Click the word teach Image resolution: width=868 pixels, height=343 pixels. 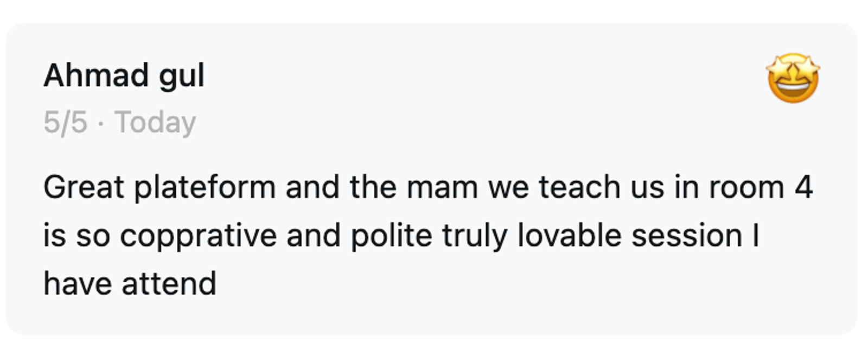tap(579, 187)
